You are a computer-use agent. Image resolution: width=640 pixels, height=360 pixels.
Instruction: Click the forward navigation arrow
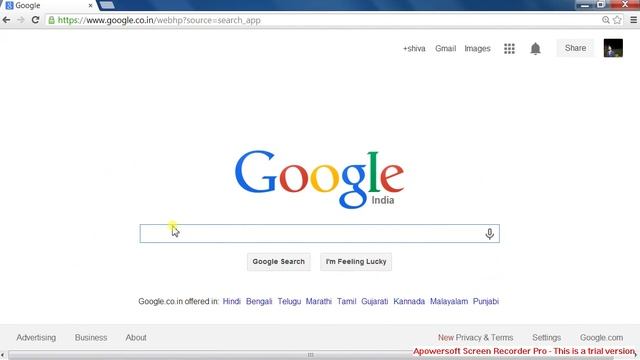[x=21, y=20]
